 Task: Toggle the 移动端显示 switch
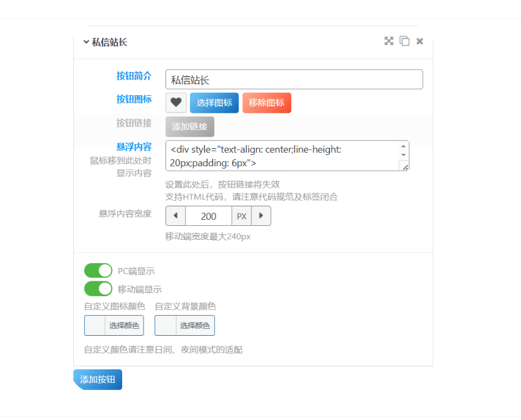[98, 289]
